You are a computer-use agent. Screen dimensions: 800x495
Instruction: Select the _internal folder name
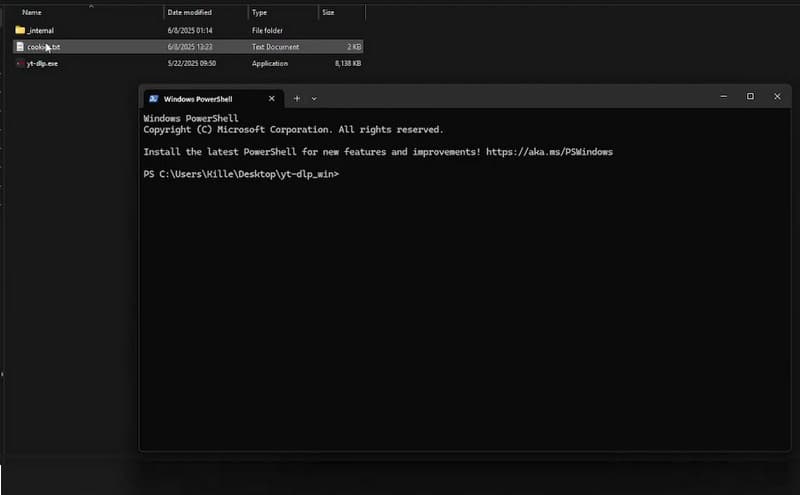tap(40, 31)
